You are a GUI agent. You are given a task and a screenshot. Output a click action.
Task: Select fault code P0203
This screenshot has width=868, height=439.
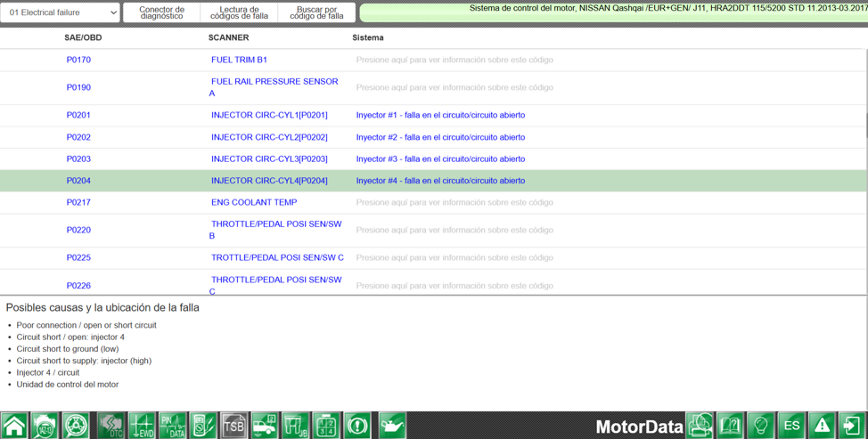pyautogui.click(x=78, y=159)
